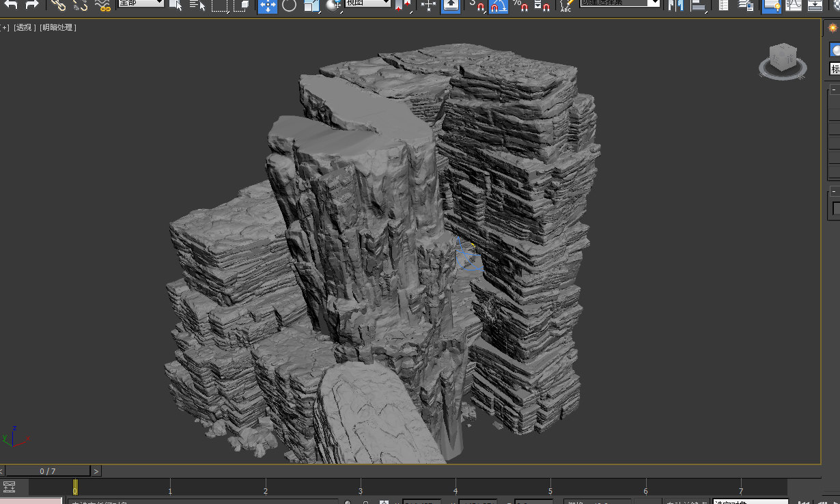Screen dimensions: 840x504
Task: Click the Undo icon on the toolbar
Action: (x=12, y=5)
